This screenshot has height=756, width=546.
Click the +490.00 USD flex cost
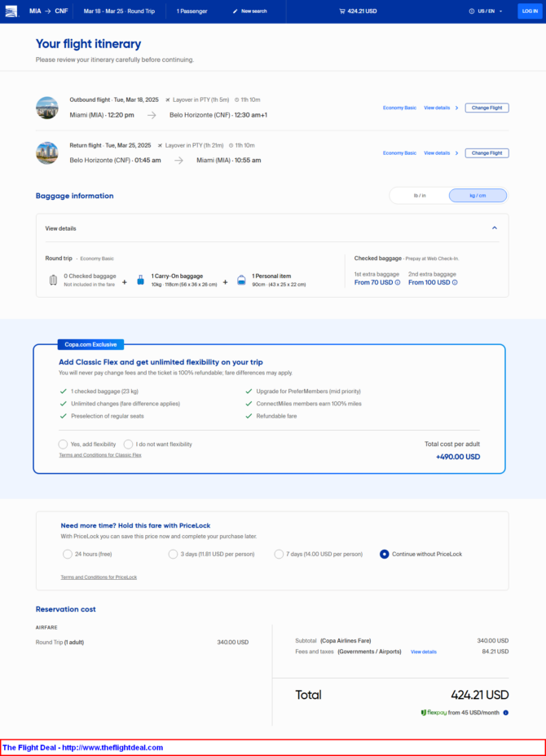point(458,457)
